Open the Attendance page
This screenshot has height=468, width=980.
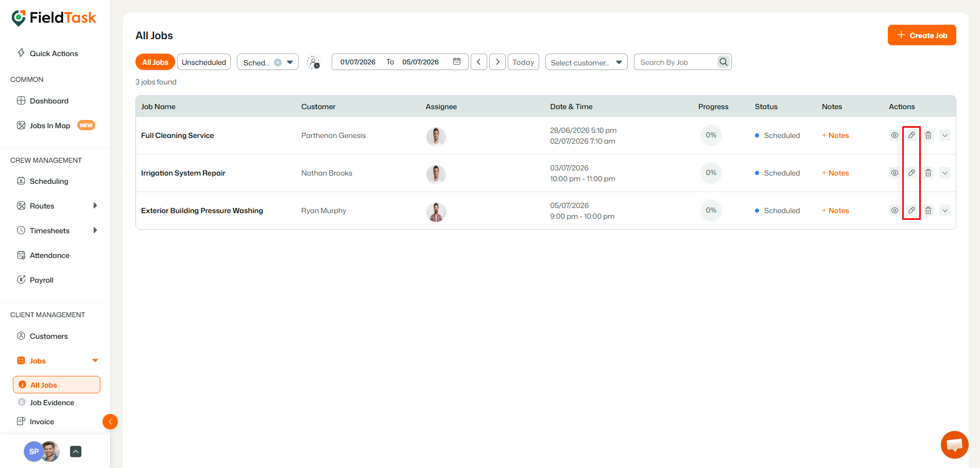(43, 255)
